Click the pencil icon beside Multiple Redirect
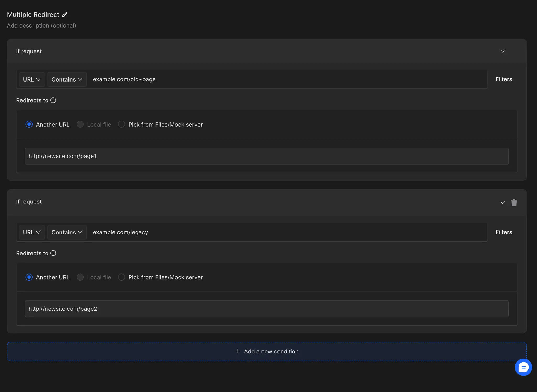This screenshot has width=537, height=392. click(65, 15)
